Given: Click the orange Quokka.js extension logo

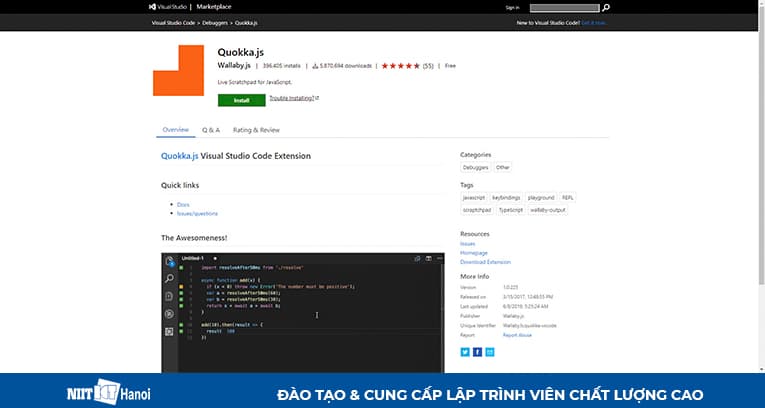Looking at the screenshot, I should tap(179, 70).
